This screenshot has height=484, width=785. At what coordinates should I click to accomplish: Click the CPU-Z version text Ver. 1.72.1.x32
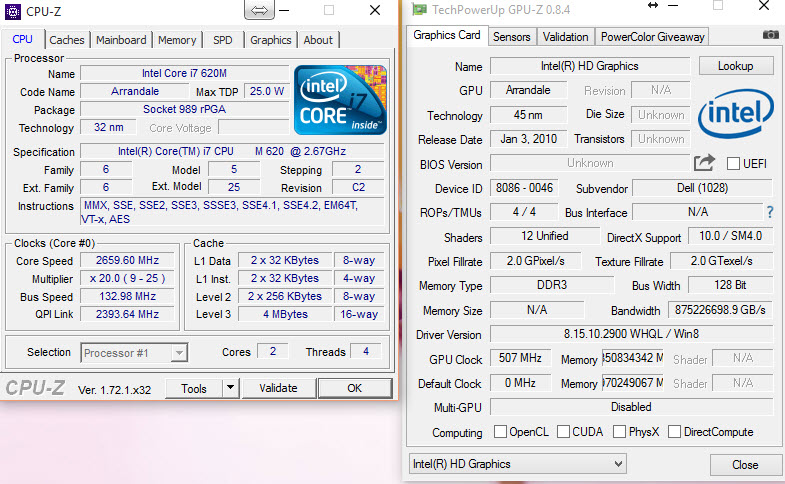click(114, 390)
